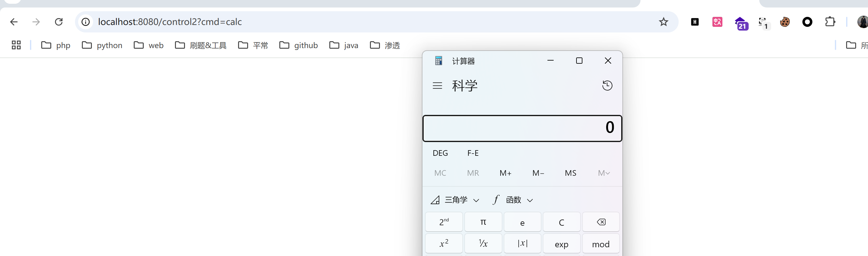The width and height of the screenshot is (868, 256).
Task: Open the github bookmarks folder
Action: pos(298,45)
